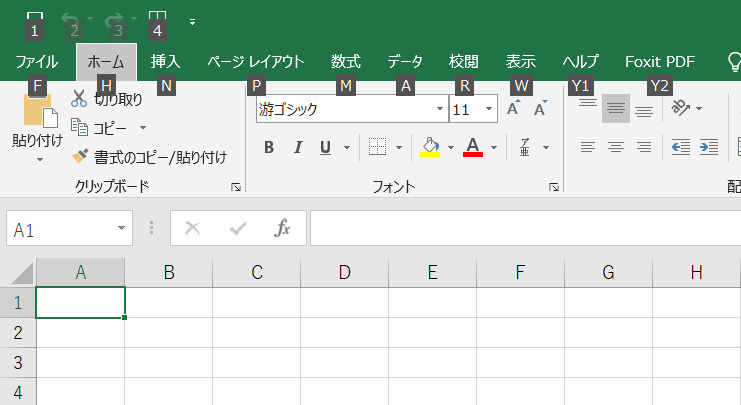Click the increase indent icon
This screenshot has width=741, height=405.
[x=709, y=147]
